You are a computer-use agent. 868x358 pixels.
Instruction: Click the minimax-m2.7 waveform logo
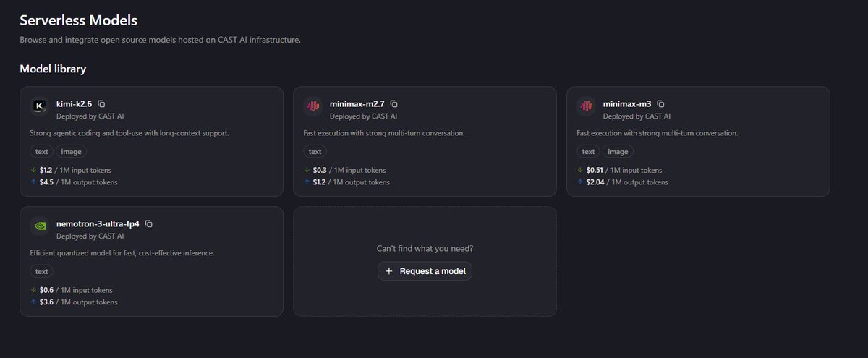[312, 106]
